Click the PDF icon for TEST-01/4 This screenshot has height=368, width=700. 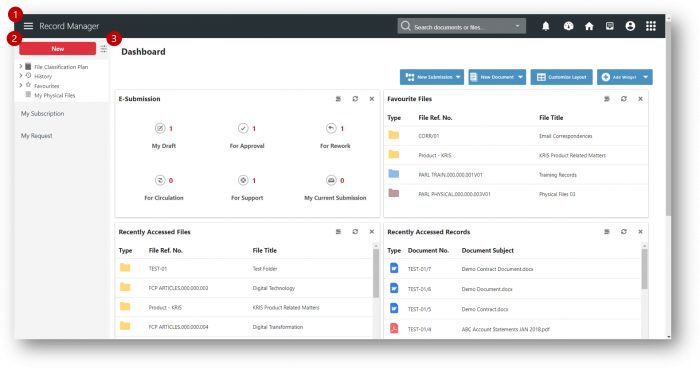pyautogui.click(x=394, y=328)
